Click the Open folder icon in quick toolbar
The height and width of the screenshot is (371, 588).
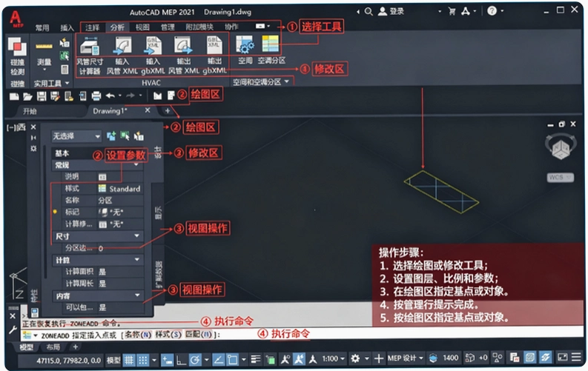(27, 96)
